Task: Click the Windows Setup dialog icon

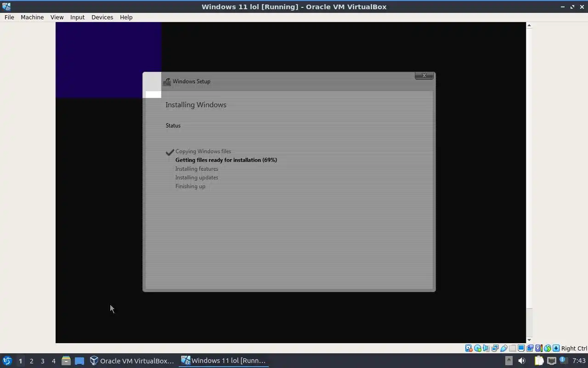Action: 167,81
